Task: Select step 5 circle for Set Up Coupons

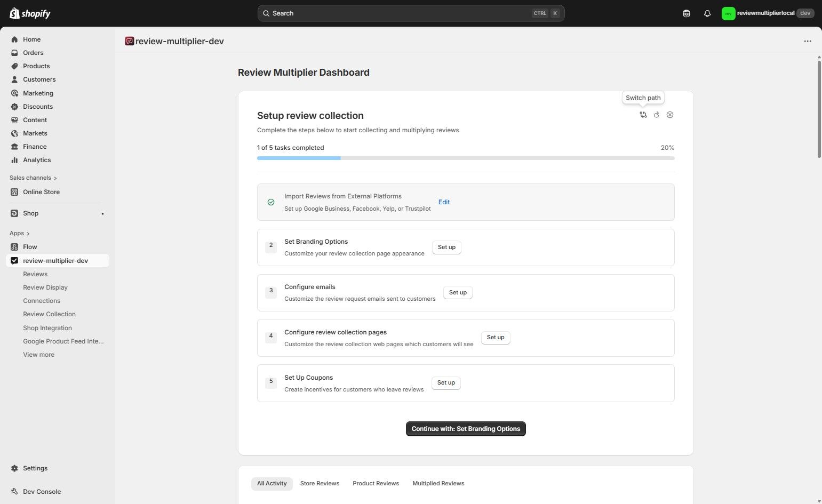Action: point(270,381)
